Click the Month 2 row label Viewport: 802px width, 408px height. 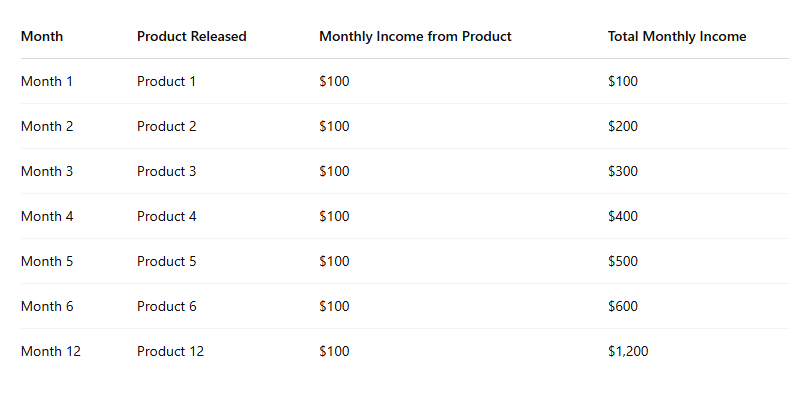point(47,127)
